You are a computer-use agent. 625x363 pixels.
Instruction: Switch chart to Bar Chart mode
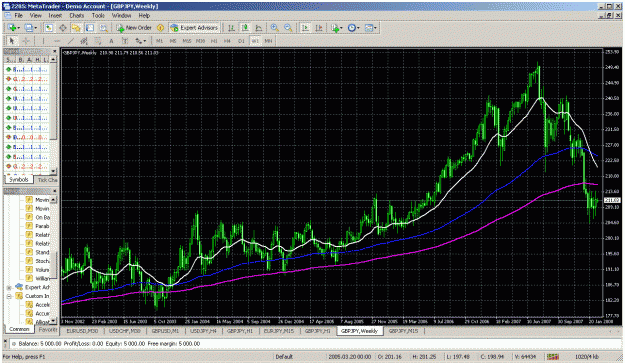pyautogui.click(x=231, y=27)
